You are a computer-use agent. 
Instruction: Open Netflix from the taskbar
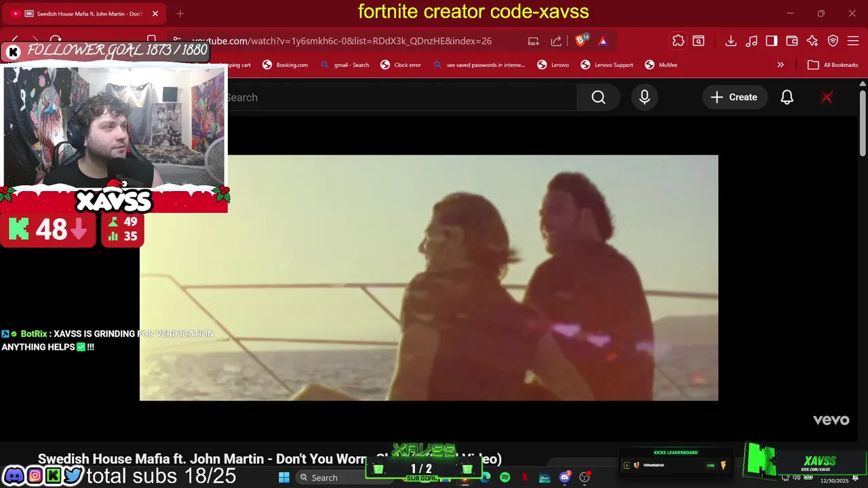524,478
